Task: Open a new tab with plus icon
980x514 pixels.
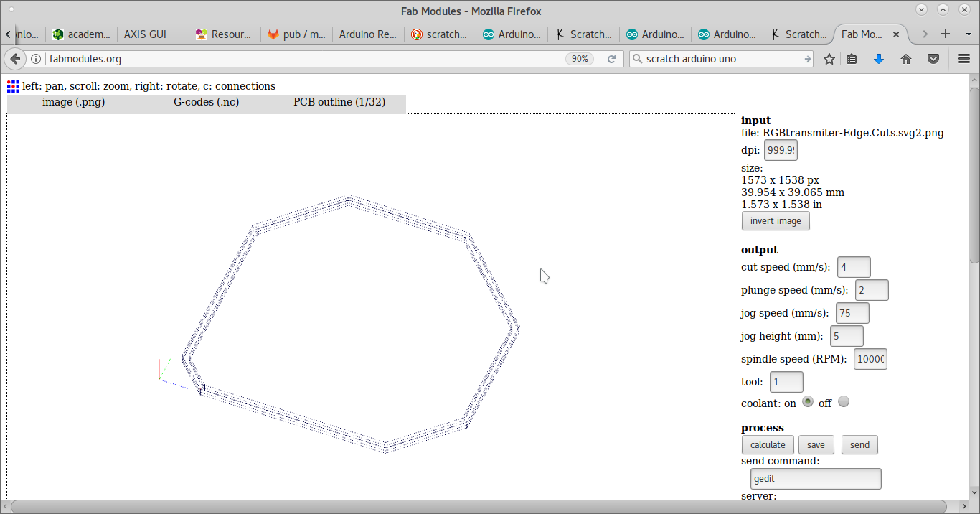Action: [x=946, y=34]
